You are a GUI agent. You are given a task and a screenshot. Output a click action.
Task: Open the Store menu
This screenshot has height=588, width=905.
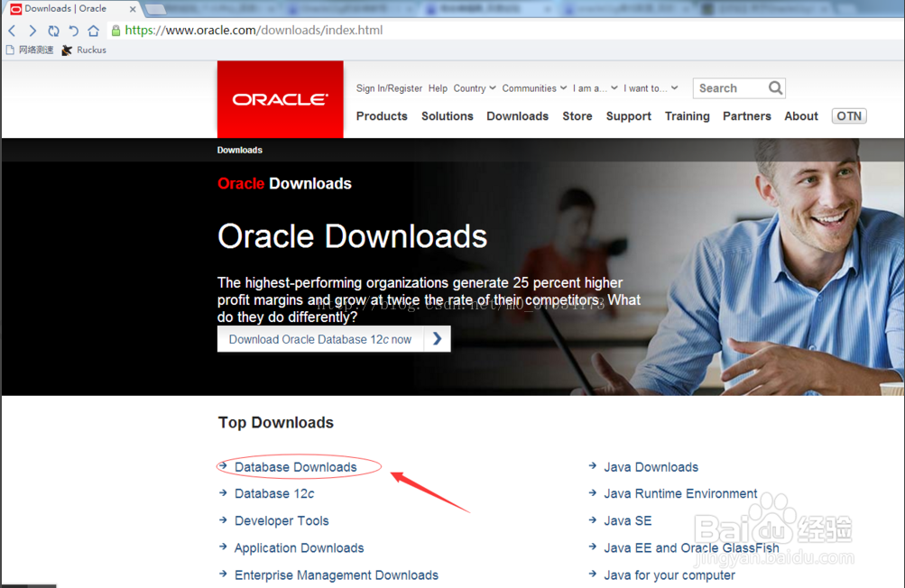coord(577,116)
